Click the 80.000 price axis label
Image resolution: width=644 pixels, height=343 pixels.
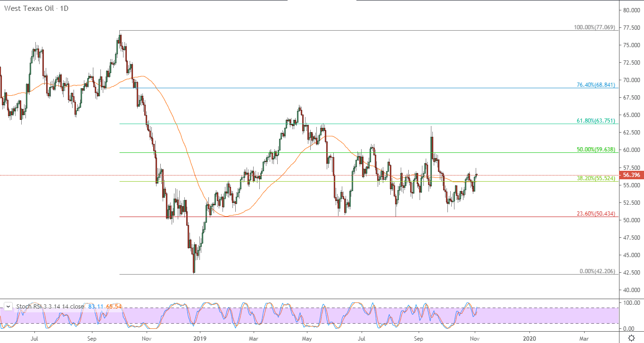pos(631,10)
